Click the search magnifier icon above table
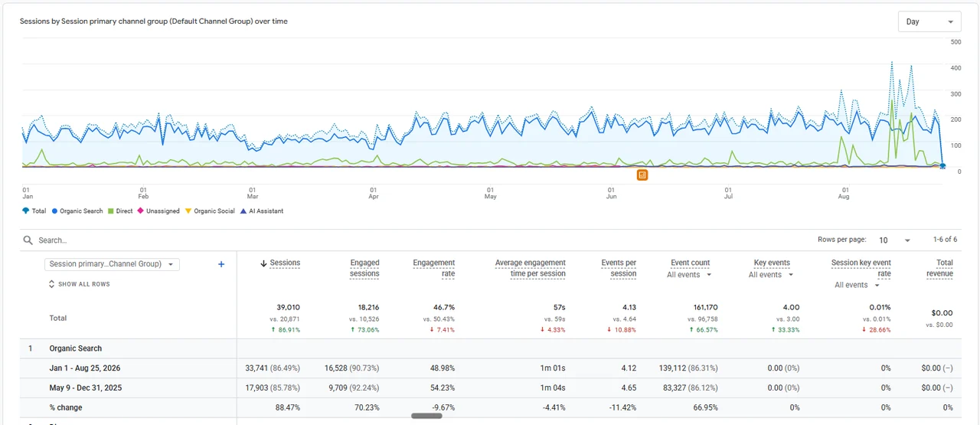 click(x=28, y=240)
